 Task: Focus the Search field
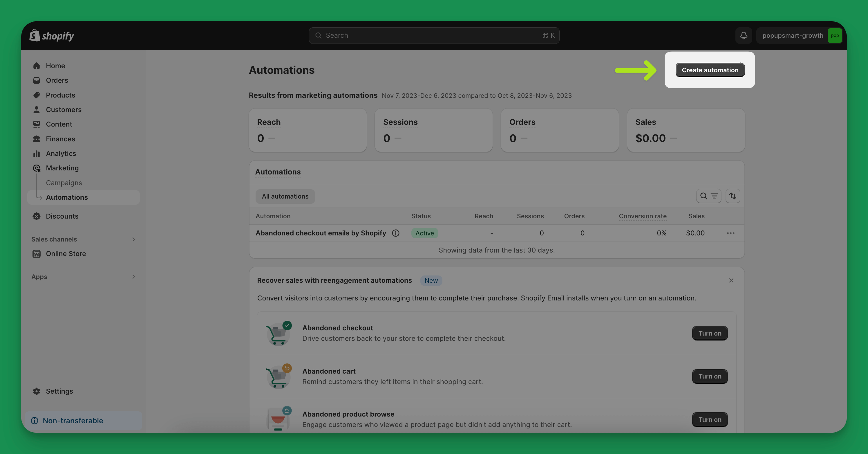(x=434, y=35)
